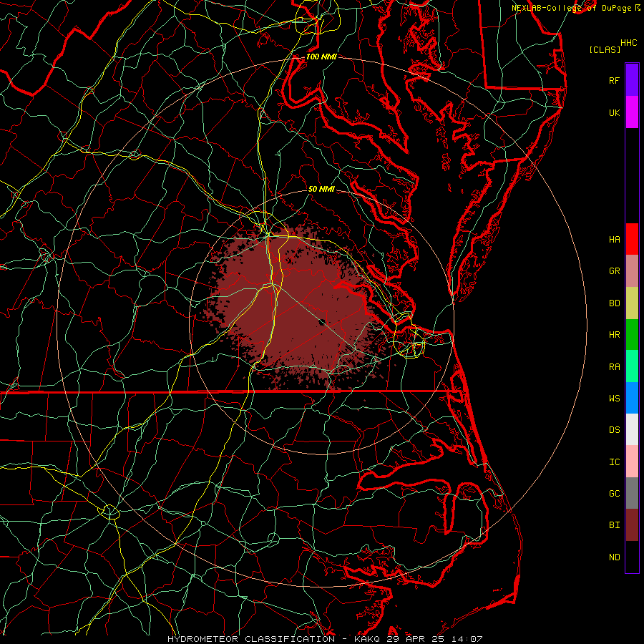The height and width of the screenshot is (644, 644).
Task: Click the 100 NMI range ring label
Action: (x=321, y=57)
